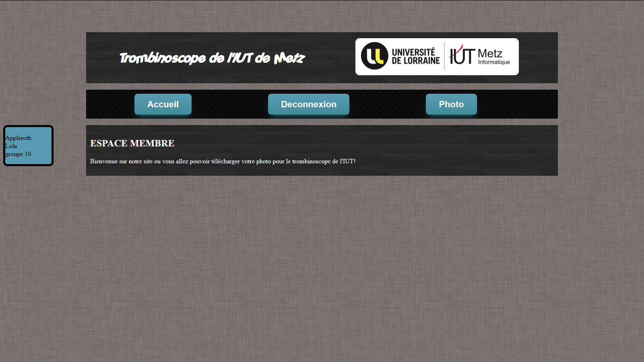This screenshot has width=644, height=362.
Task: Click the IUT logo with red swoosh
Action: pos(462,56)
